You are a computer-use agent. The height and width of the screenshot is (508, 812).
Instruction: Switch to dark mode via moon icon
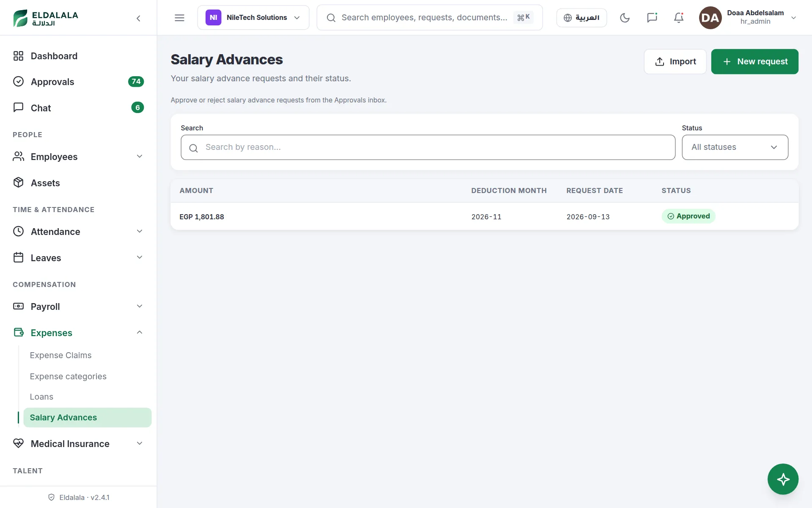[625, 18]
